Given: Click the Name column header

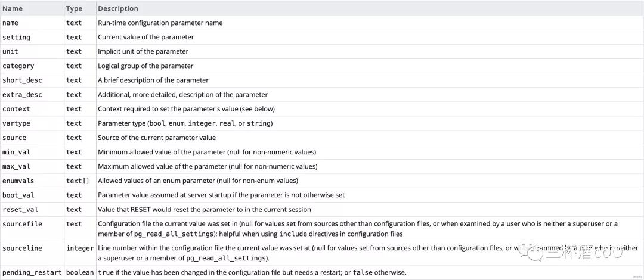Looking at the screenshot, I should click(13, 8).
